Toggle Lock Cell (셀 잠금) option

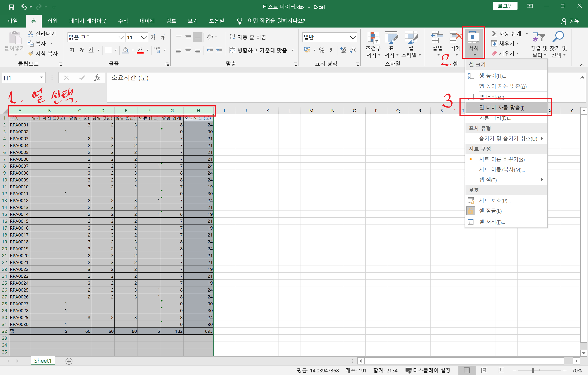coord(490,211)
